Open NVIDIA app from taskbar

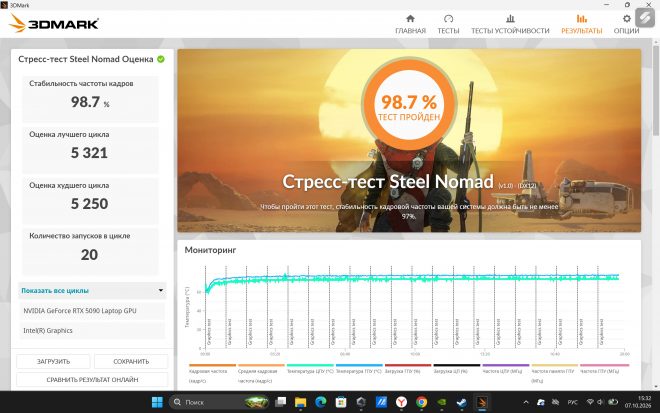(x=442, y=402)
